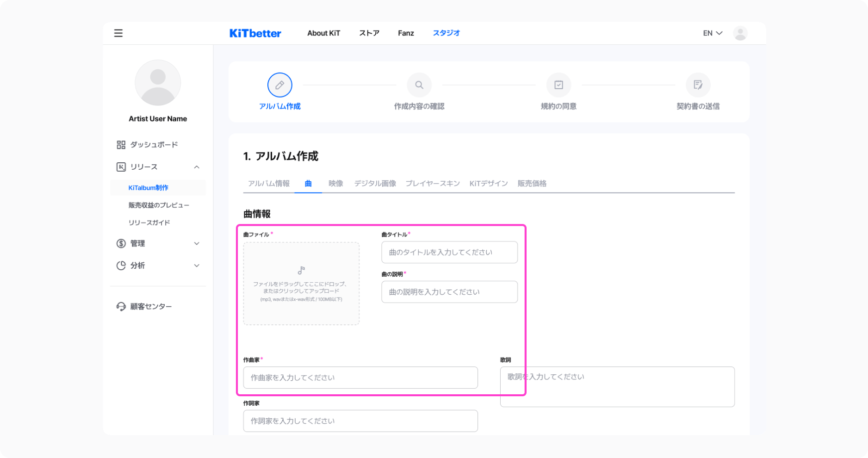Collapse the リリース sidebar section
Image resolution: width=868 pixels, height=458 pixels.
click(197, 167)
